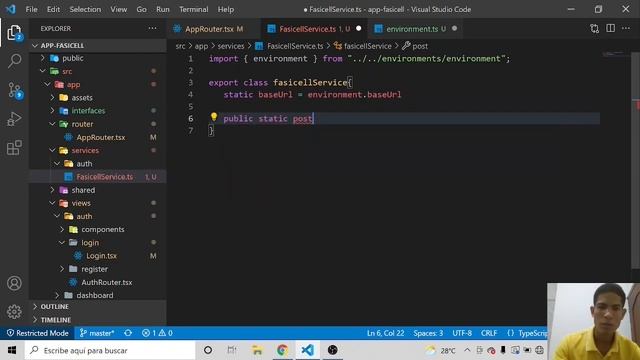Viewport: 640px width, 360px height.
Task: Click the lightbulb quick fix icon
Action: (x=214, y=117)
